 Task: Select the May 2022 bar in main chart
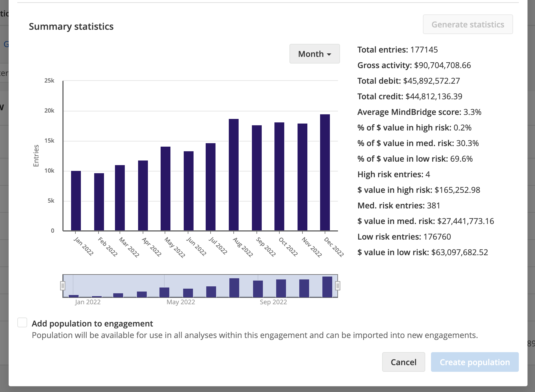point(166,189)
